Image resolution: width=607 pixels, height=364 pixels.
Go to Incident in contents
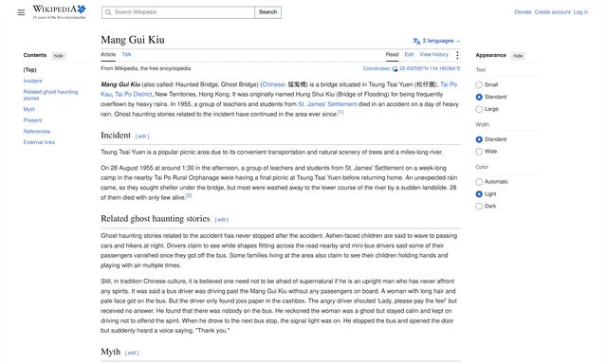(x=32, y=81)
